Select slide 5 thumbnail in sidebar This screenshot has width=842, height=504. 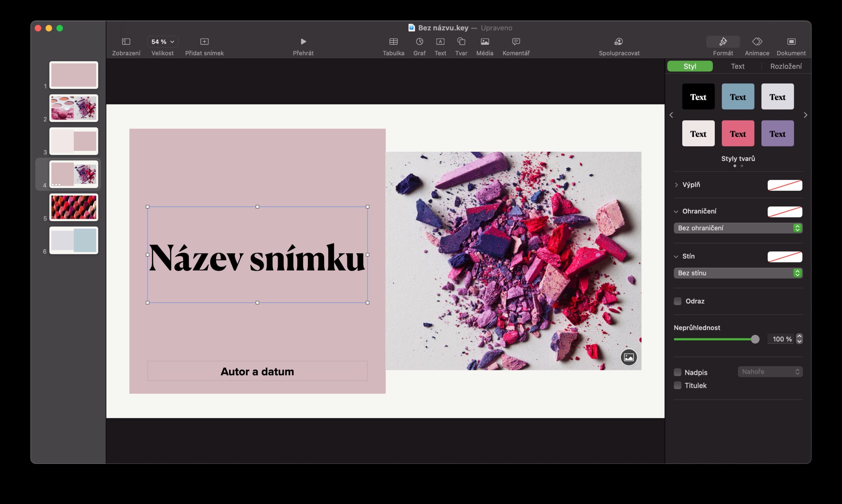(73, 207)
